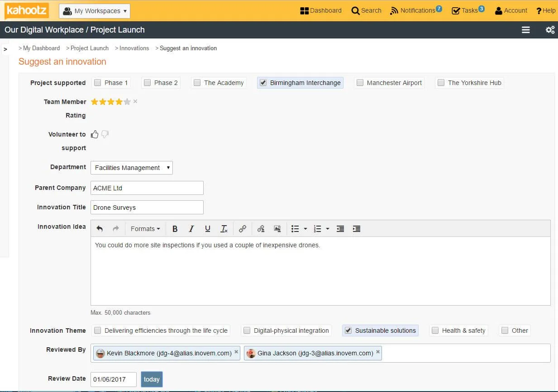Click the Parent Company field

click(x=147, y=188)
